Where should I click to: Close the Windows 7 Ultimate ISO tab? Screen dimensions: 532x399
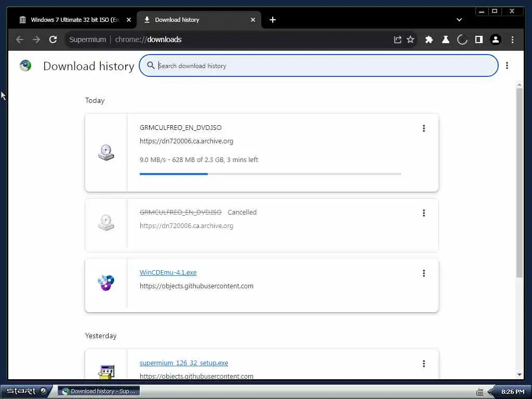[x=129, y=20]
